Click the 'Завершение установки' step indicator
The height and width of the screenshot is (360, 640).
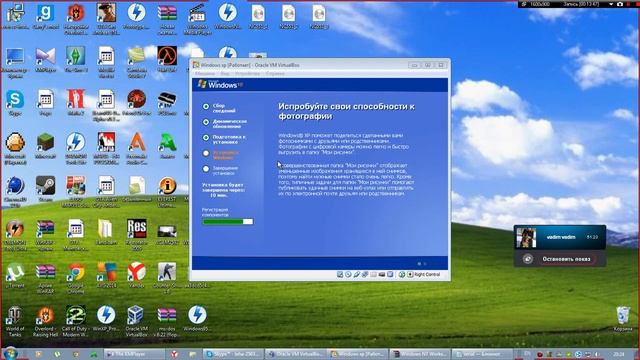(206, 169)
